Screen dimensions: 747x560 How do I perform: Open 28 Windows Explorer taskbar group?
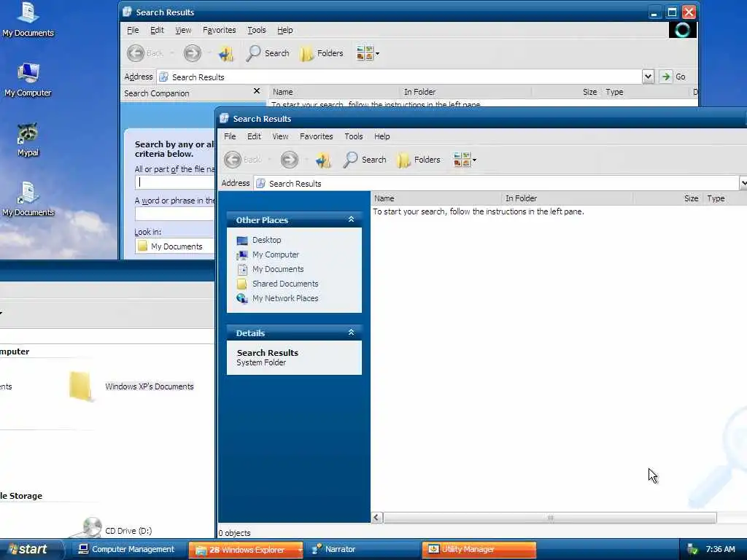(247, 550)
